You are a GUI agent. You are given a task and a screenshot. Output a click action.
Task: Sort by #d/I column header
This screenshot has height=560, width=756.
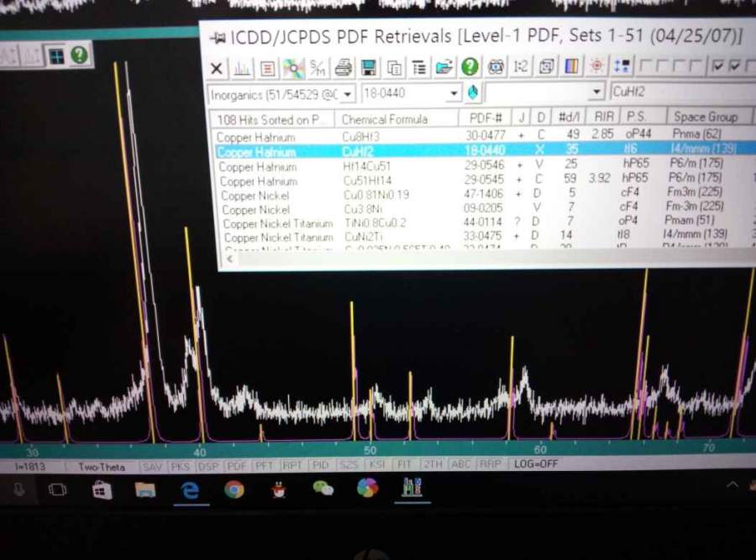(569, 117)
